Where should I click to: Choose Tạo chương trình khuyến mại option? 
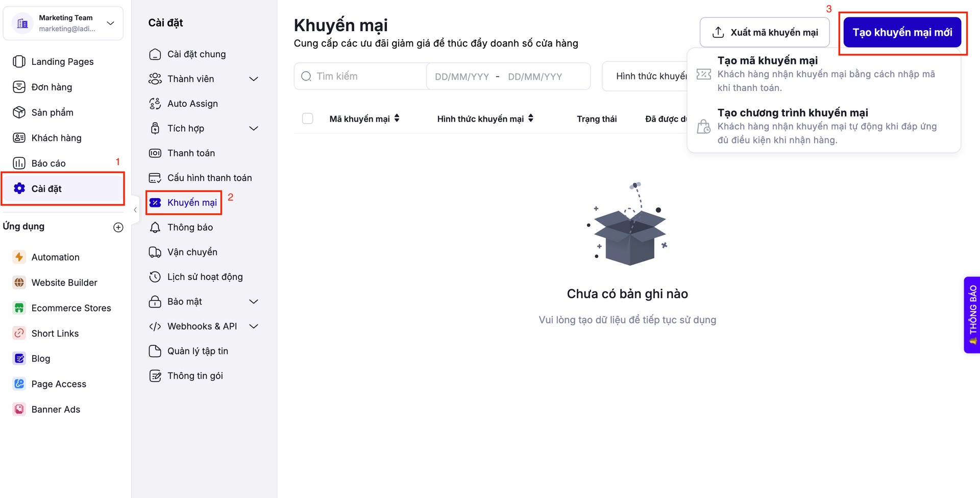(x=792, y=113)
